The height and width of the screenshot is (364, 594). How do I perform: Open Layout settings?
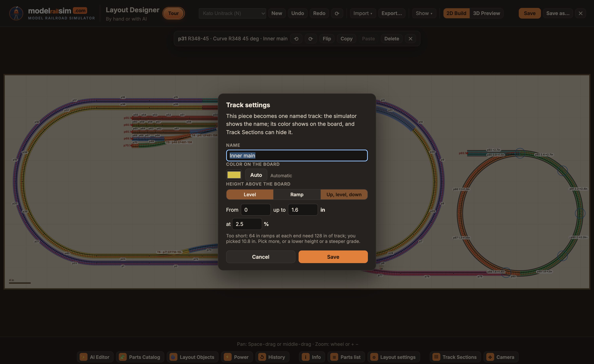click(x=394, y=357)
